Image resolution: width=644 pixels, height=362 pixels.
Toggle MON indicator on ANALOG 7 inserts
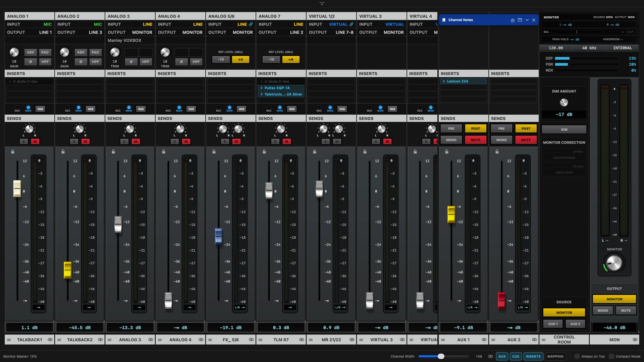280,108
